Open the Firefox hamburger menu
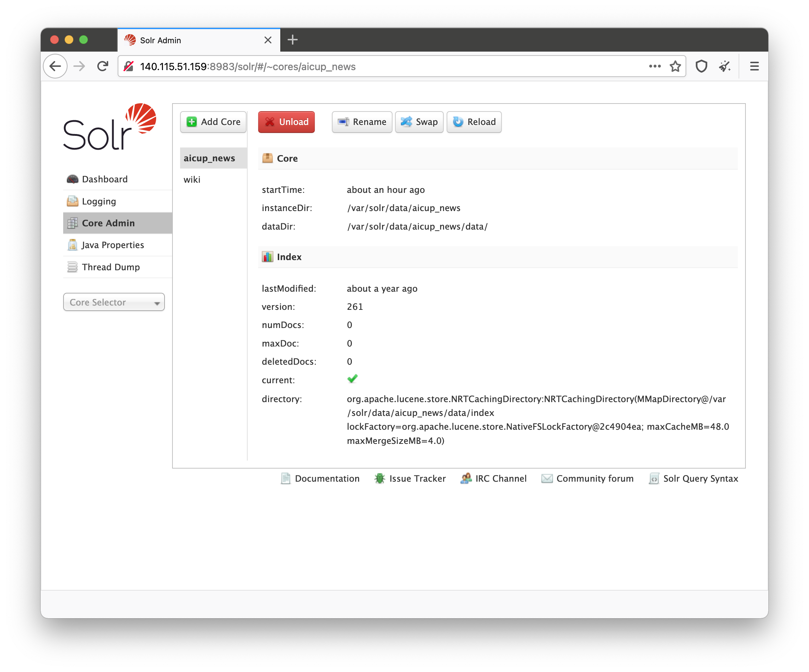This screenshot has height=672, width=809. [754, 66]
